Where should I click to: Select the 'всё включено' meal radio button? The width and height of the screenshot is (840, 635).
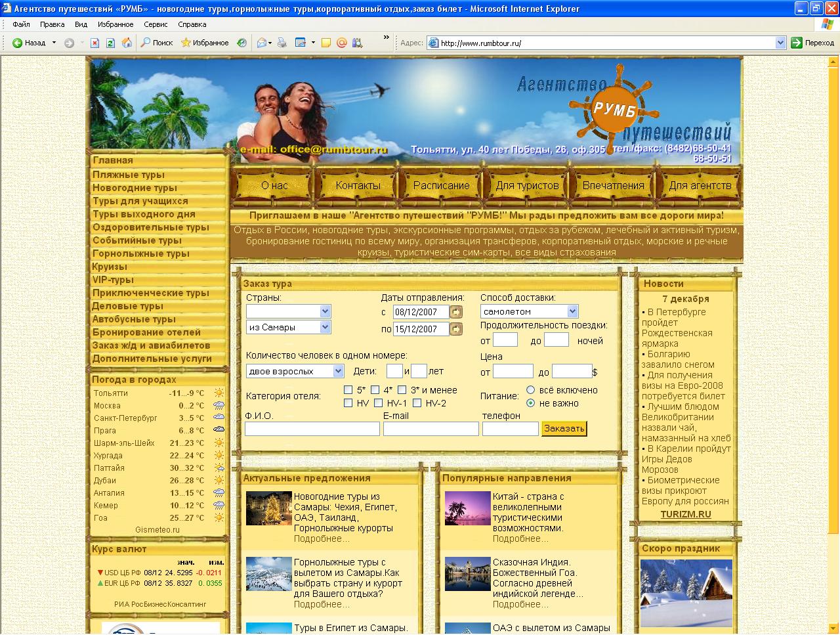(x=531, y=390)
